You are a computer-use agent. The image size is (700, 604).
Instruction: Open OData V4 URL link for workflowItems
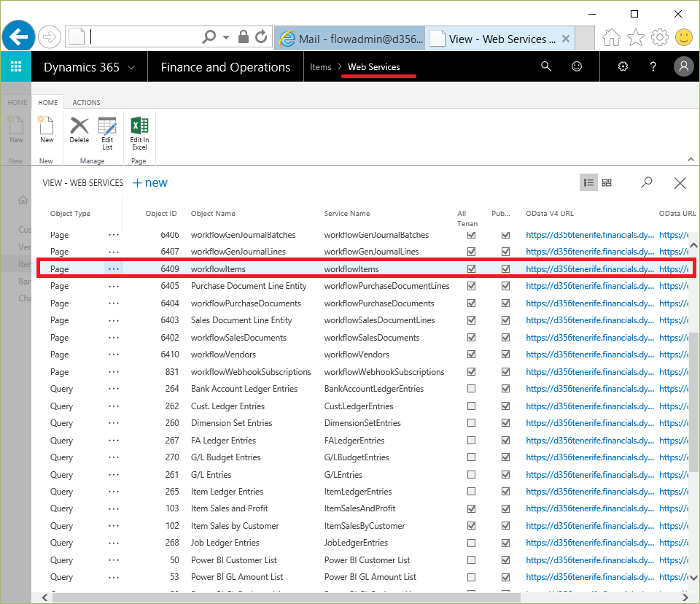pyautogui.click(x=590, y=269)
